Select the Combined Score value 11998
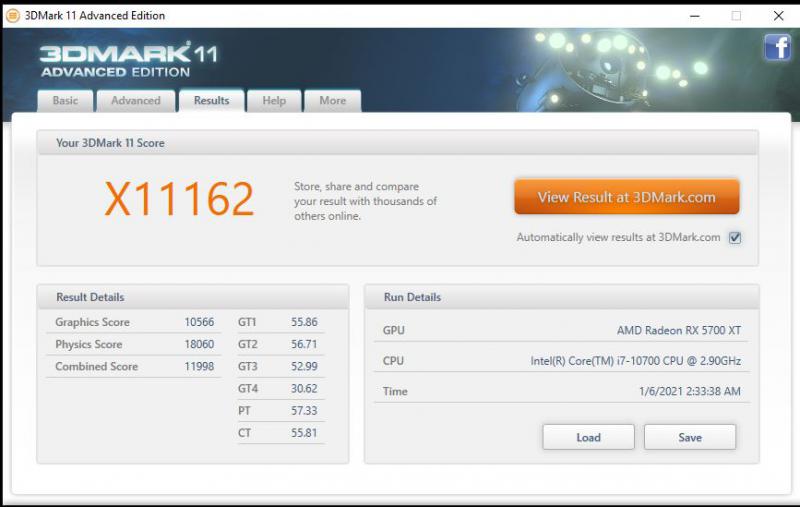 [199, 366]
